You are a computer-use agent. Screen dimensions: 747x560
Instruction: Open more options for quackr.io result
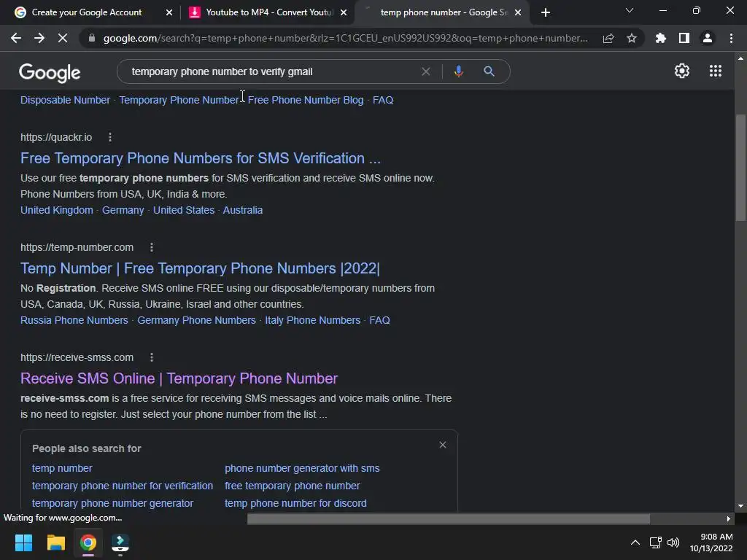click(x=110, y=137)
